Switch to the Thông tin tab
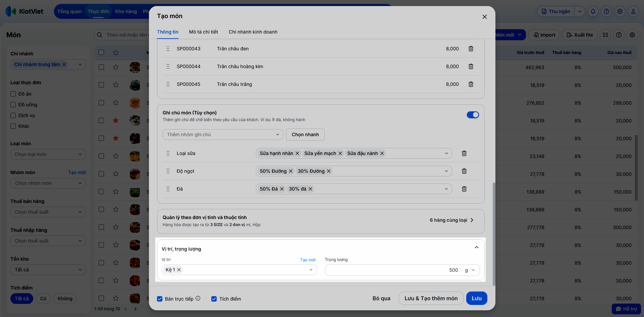This screenshot has width=644, height=317. pyautogui.click(x=168, y=32)
